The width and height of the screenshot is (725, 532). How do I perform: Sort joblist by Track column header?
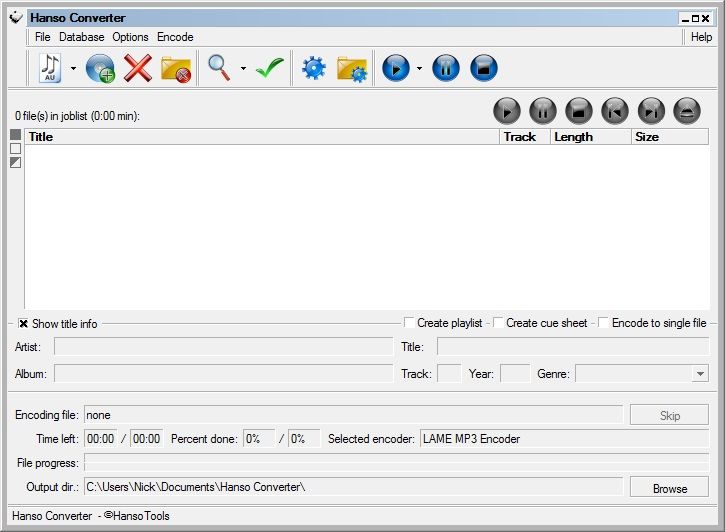[525, 137]
